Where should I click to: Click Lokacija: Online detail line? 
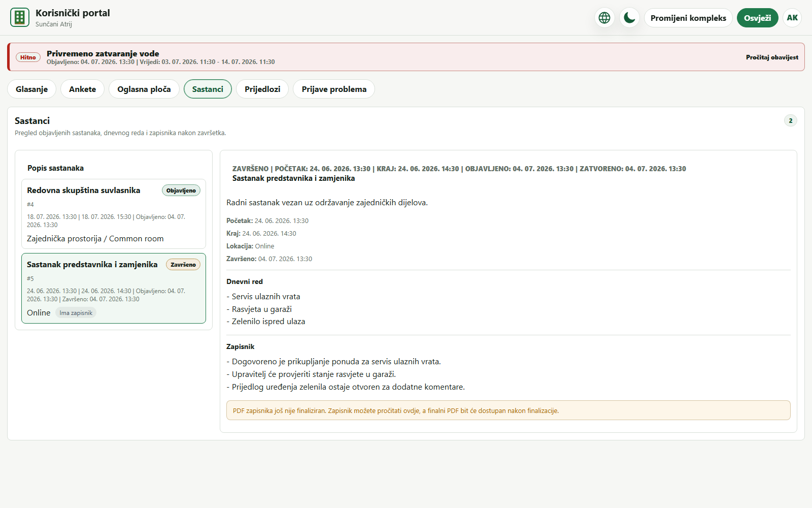click(250, 246)
